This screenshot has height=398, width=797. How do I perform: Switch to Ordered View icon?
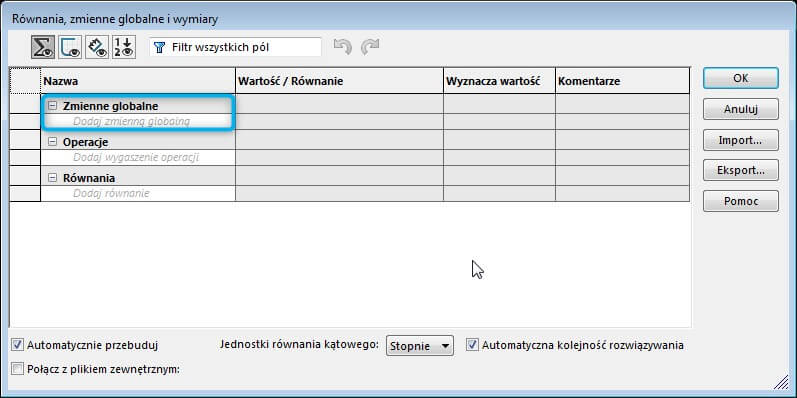tap(124, 48)
